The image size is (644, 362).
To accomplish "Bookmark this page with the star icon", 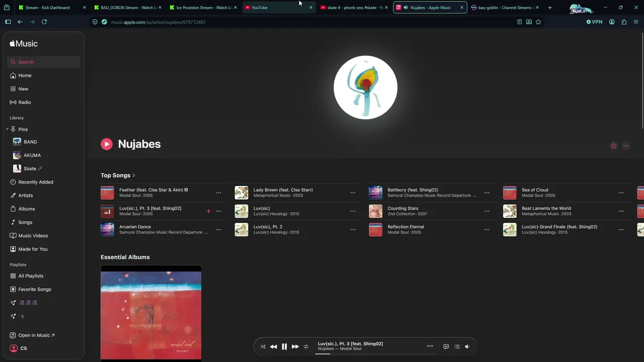I will point(538,22).
